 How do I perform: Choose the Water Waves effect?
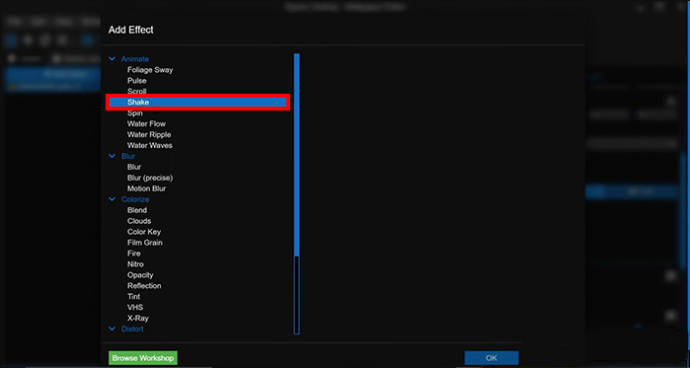150,145
